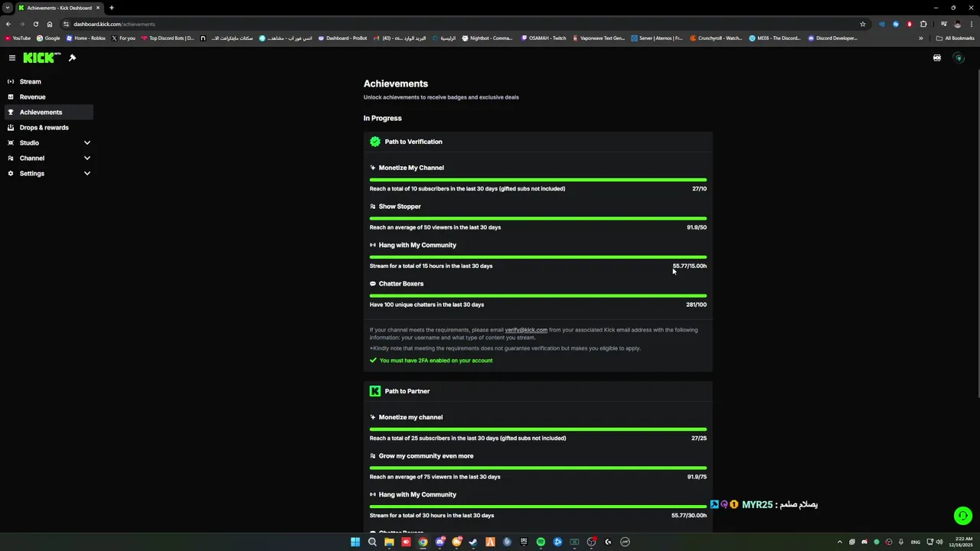
Task: Open the Kick hamburger menu
Action: (x=12, y=58)
